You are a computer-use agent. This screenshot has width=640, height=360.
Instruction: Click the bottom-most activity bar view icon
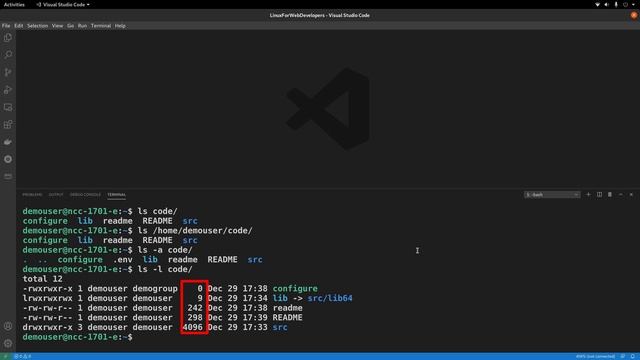[8, 176]
